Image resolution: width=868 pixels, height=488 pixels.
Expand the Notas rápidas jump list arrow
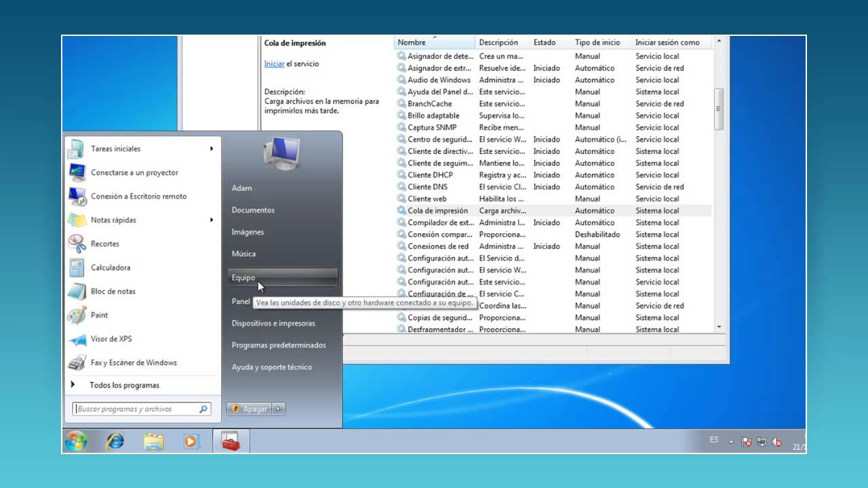[212, 220]
